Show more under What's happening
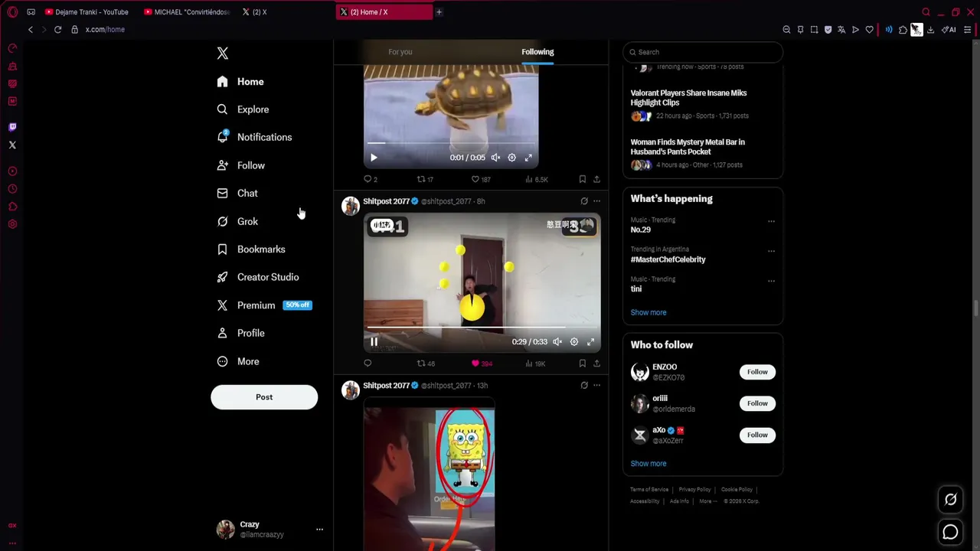This screenshot has height=551, width=980. [648, 312]
